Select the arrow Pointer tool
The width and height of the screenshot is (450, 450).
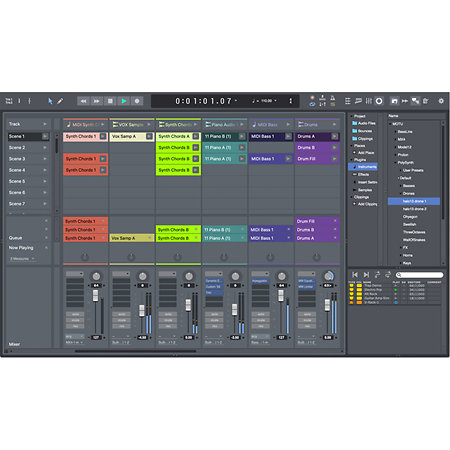[x=50, y=101]
